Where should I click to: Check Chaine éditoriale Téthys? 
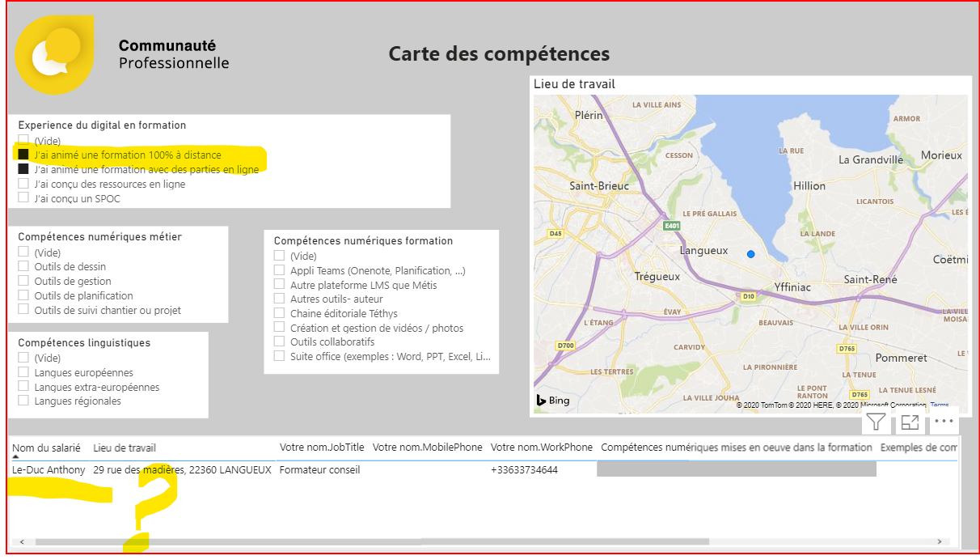coord(279,313)
